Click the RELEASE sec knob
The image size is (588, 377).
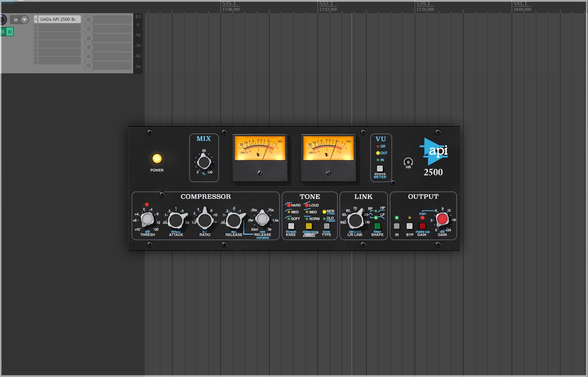coord(234,220)
